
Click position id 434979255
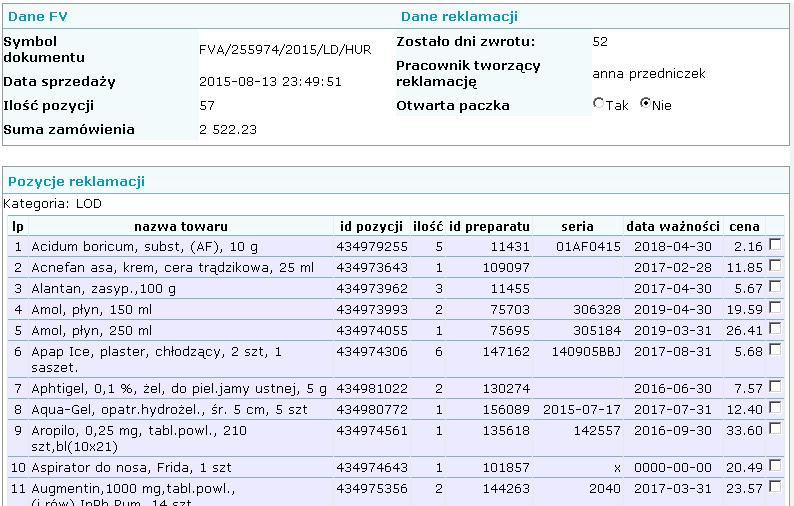[x=372, y=247]
